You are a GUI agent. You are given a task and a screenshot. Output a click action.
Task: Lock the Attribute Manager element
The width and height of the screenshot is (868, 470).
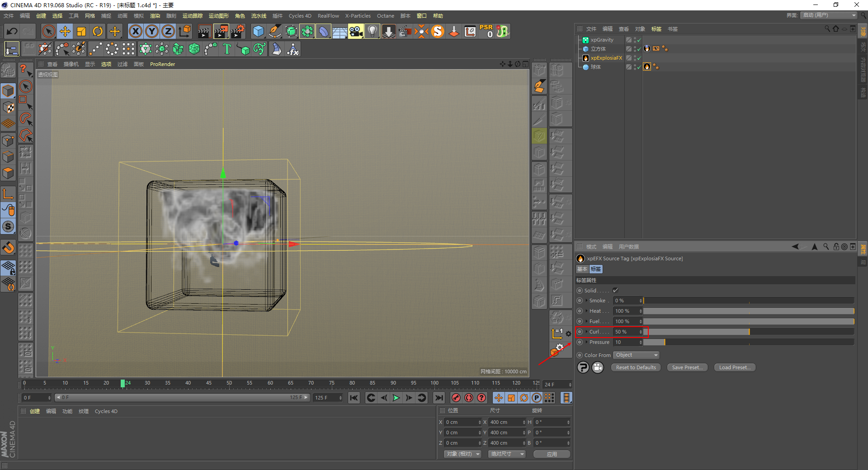836,247
